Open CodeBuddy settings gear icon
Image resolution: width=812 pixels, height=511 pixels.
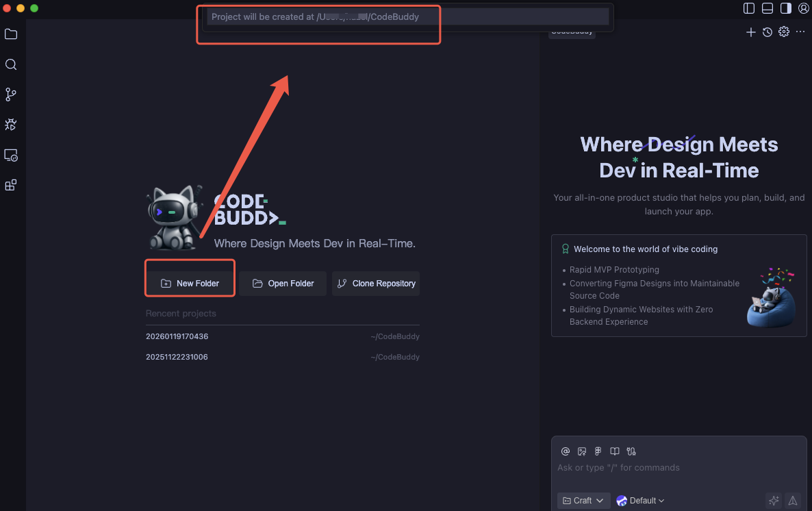click(x=784, y=32)
